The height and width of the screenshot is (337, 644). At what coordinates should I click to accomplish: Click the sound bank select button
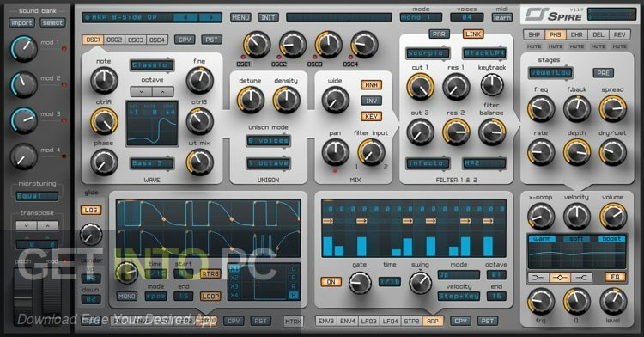[x=52, y=22]
